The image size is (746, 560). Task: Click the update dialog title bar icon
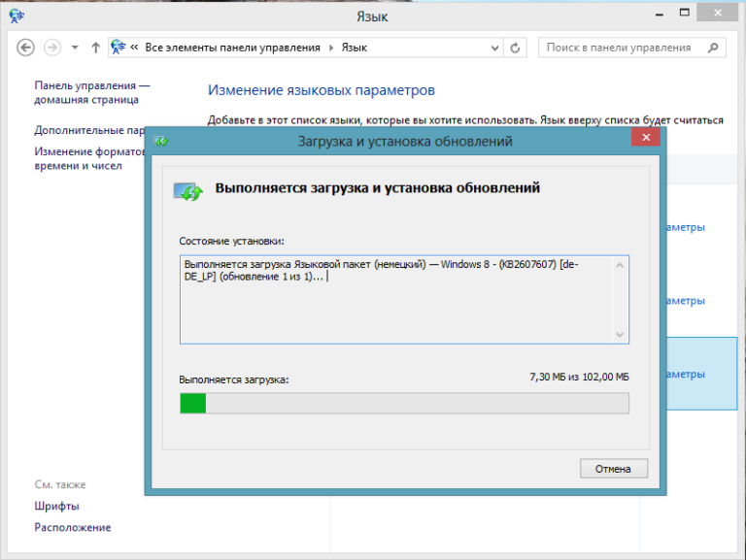pyautogui.click(x=161, y=141)
